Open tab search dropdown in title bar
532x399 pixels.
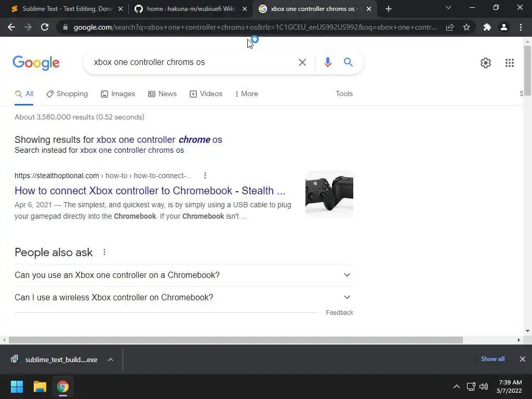point(448,7)
